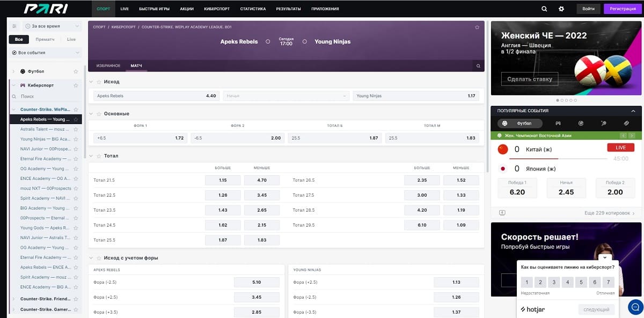Click the sidebar filter settings icon

14,26
